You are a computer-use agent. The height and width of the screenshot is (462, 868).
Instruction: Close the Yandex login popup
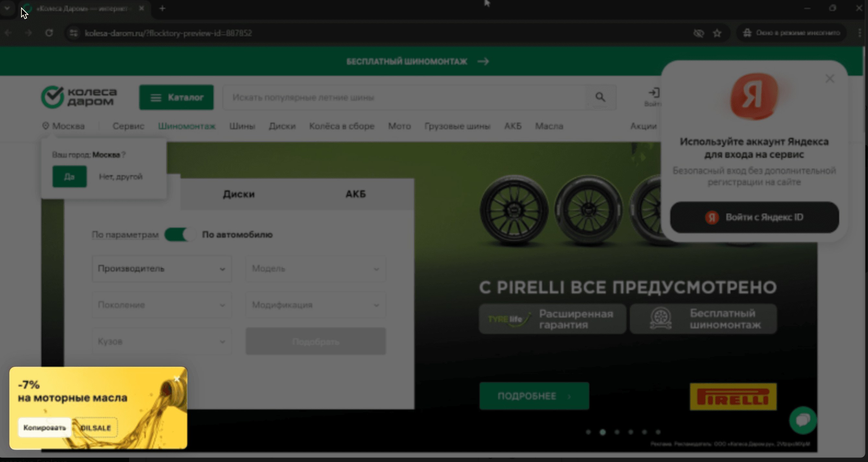(830, 78)
